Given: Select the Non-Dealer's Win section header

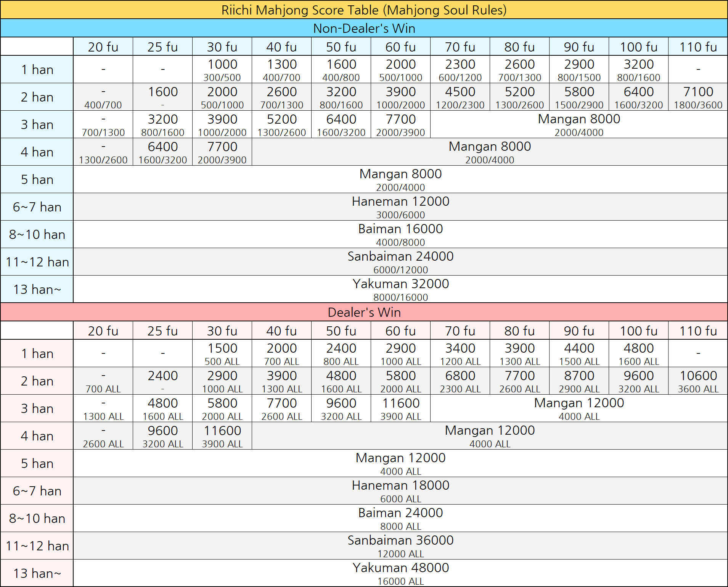Looking at the screenshot, I should pyautogui.click(x=364, y=28).
